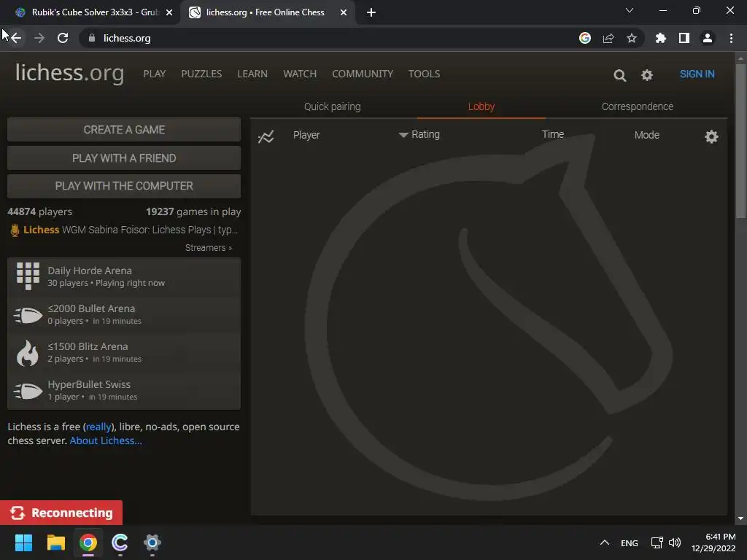
Task: Open the site search magnifier icon
Action: click(619, 75)
